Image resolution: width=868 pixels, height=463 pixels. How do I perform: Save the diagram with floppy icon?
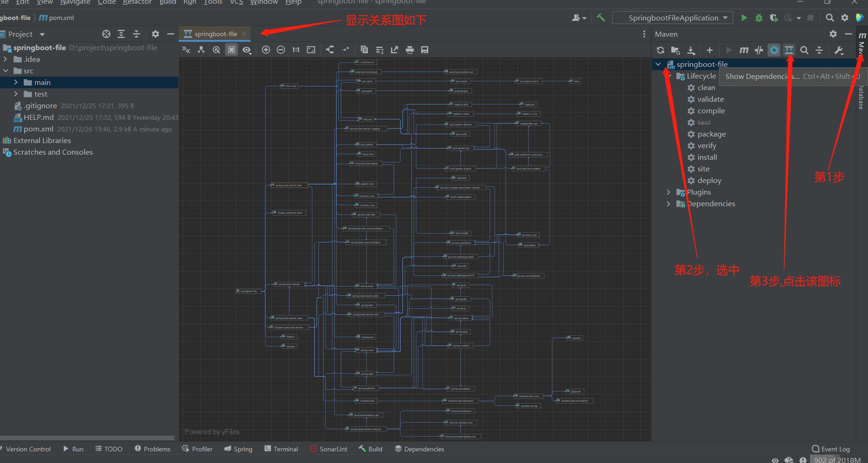click(x=425, y=50)
